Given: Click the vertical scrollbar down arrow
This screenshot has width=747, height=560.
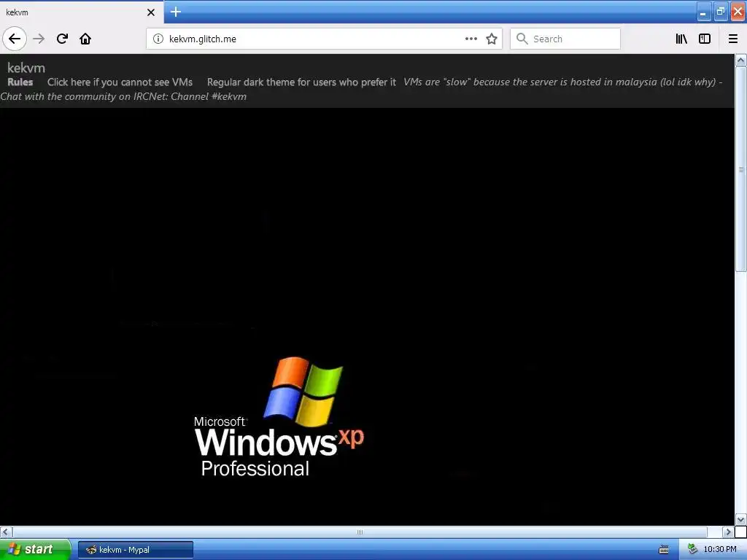Looking at the screenshot, I should [741, 519].
